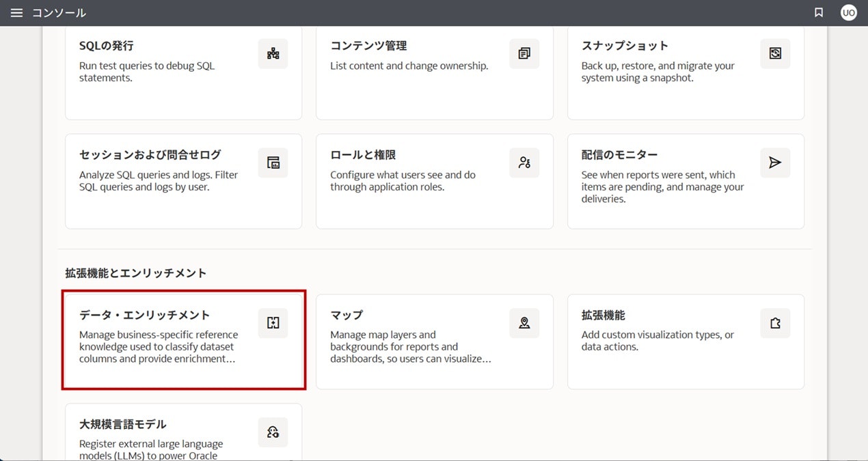Open the 拡張機能 card title

click(603, 315)
